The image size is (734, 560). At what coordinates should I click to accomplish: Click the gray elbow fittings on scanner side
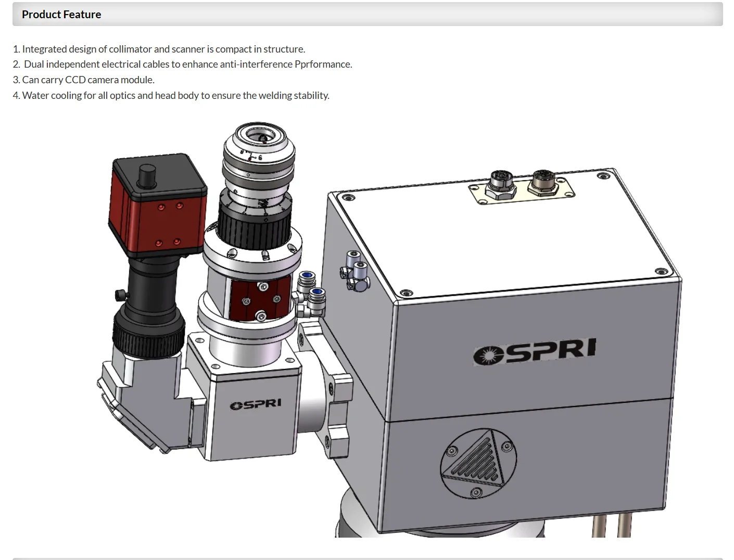(356, 271)
